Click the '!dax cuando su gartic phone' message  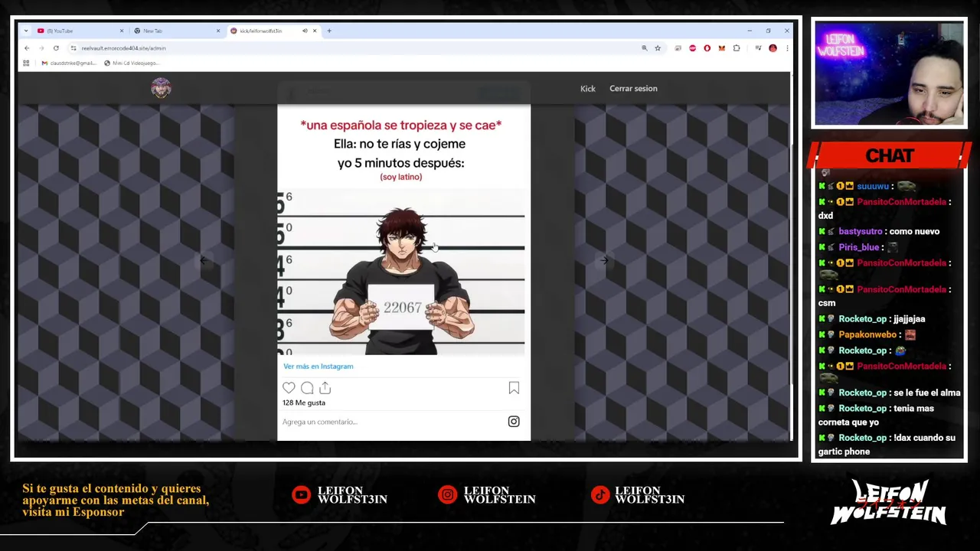point(887,445)
